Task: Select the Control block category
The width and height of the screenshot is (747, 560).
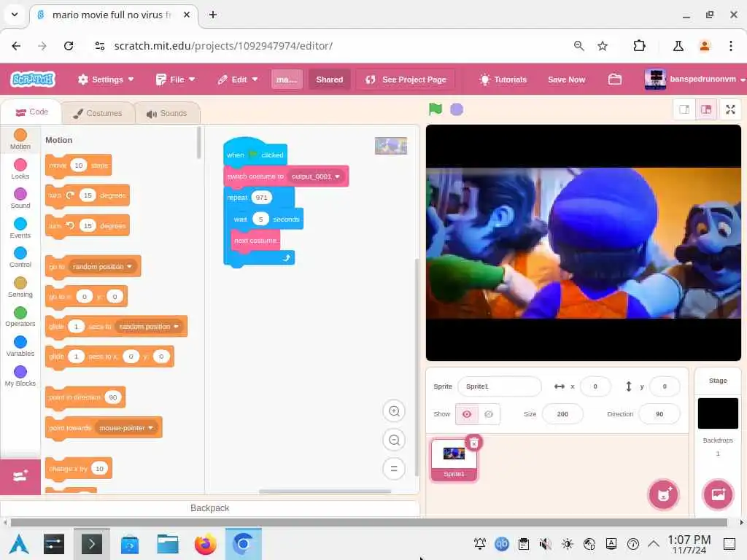Action: 20,257
